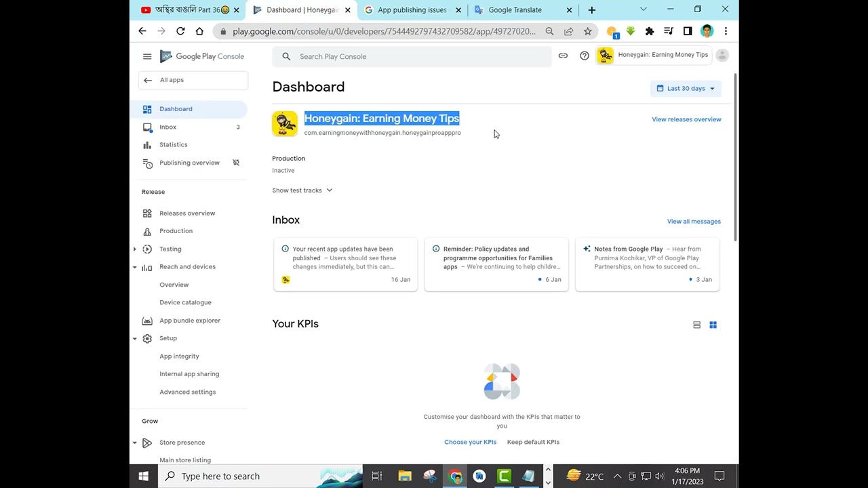This screenshot has width=868, height=488.
Task: Click the Google Play Console logo
Action: point(202,56)
